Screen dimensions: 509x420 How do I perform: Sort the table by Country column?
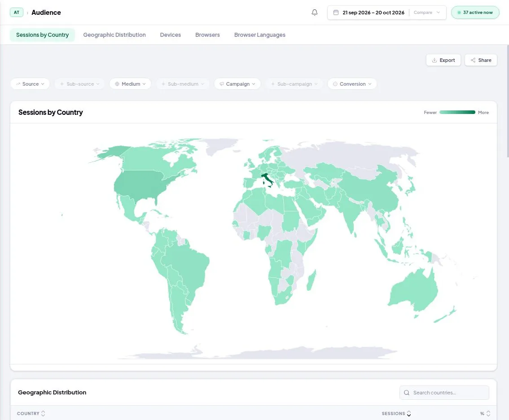[31, 414]
